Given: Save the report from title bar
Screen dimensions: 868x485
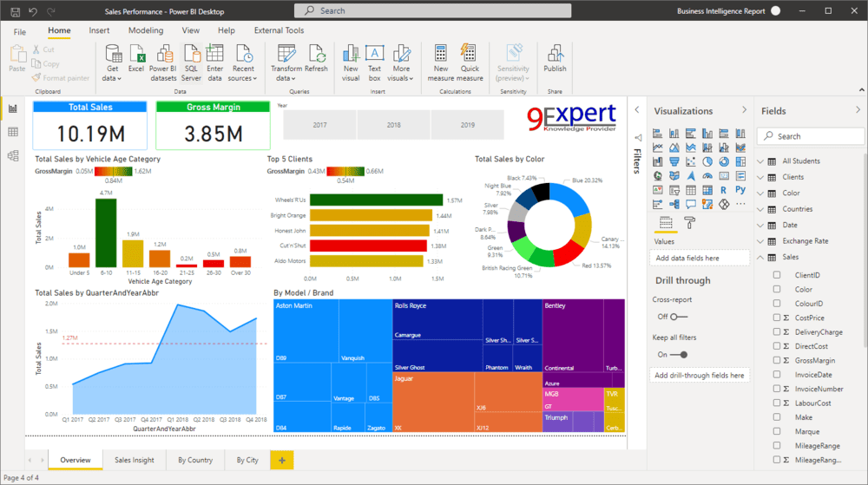Looking at the screenshot, I should 16,11.
